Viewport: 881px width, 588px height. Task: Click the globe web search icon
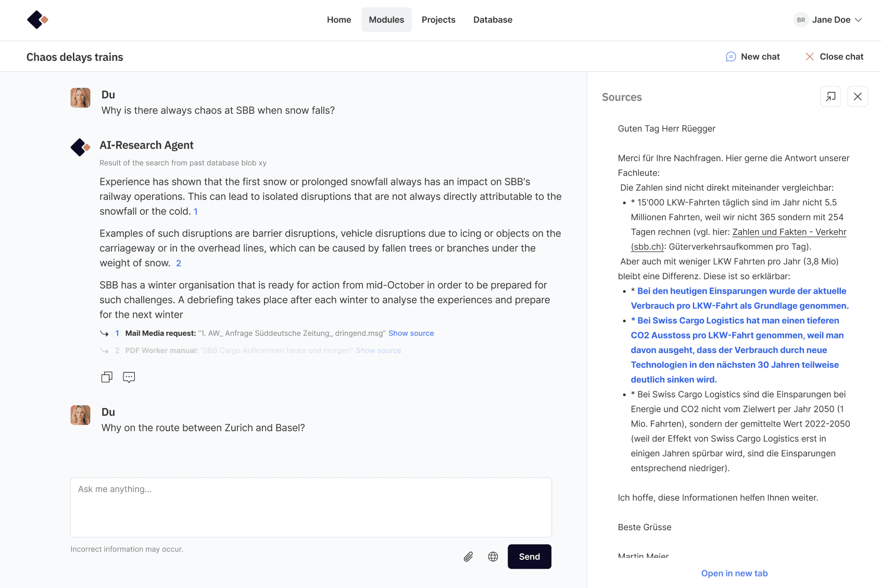tap(493, 557)
